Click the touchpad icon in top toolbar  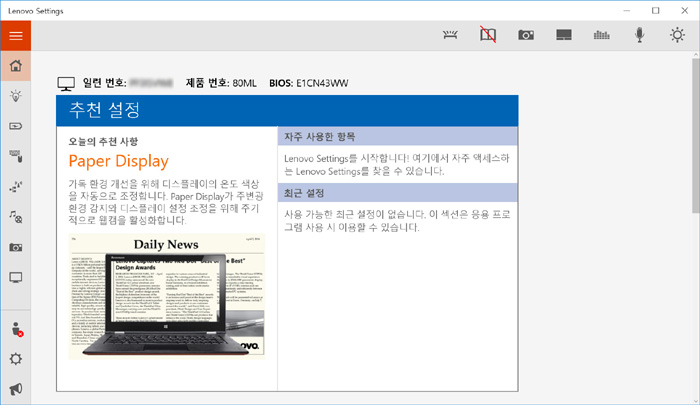(x=564, y=35)
